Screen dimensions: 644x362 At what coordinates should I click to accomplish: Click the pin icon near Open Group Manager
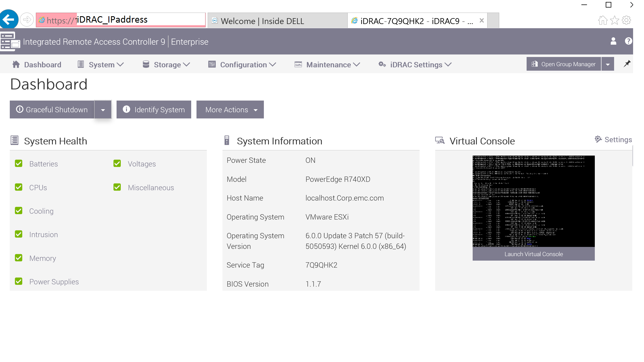[x=627, y=64]
